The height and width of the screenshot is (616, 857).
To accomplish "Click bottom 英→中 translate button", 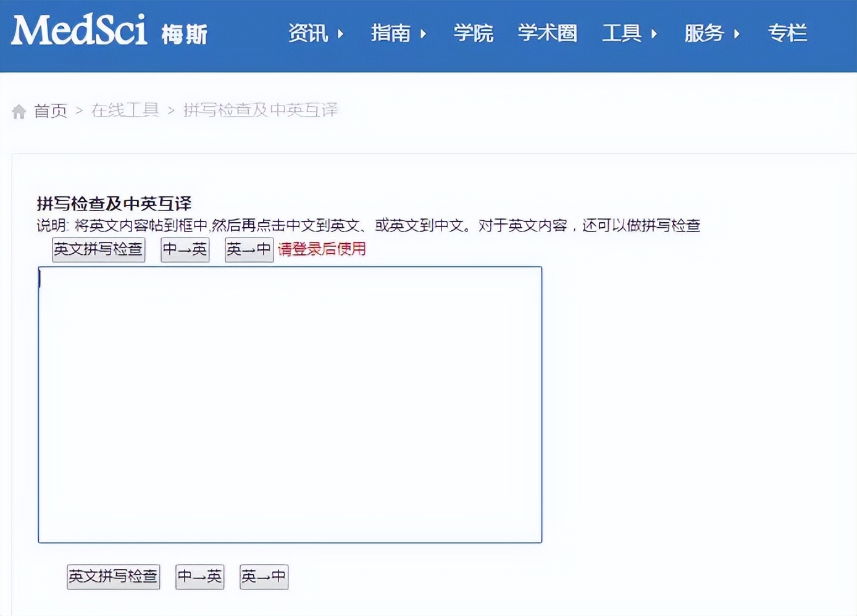I will (x=264, y=576).
